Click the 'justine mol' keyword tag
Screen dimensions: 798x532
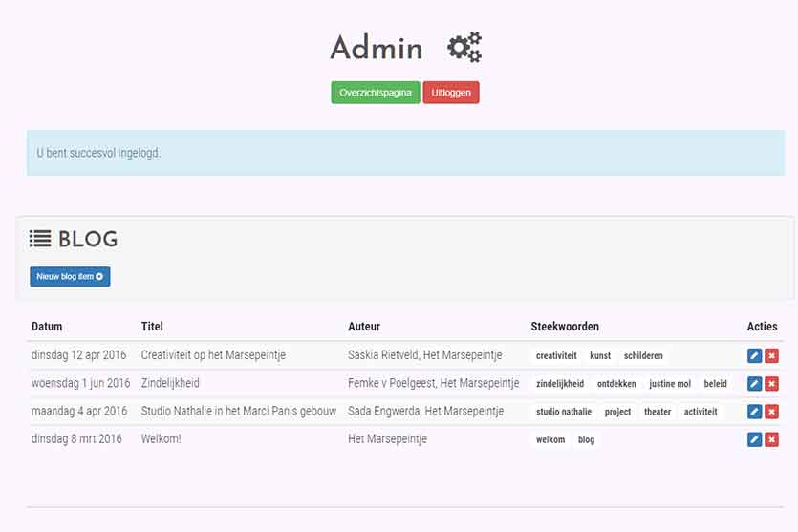pyautogui.click(x=670, y=384)
